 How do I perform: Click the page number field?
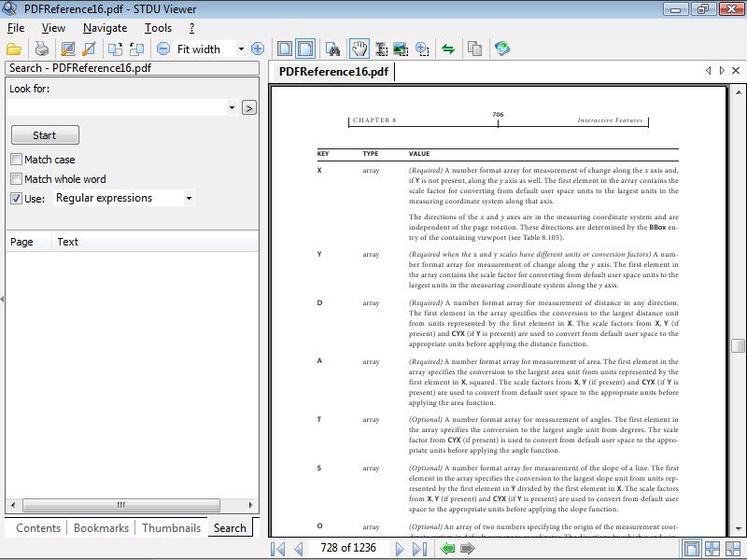point(347,548)
